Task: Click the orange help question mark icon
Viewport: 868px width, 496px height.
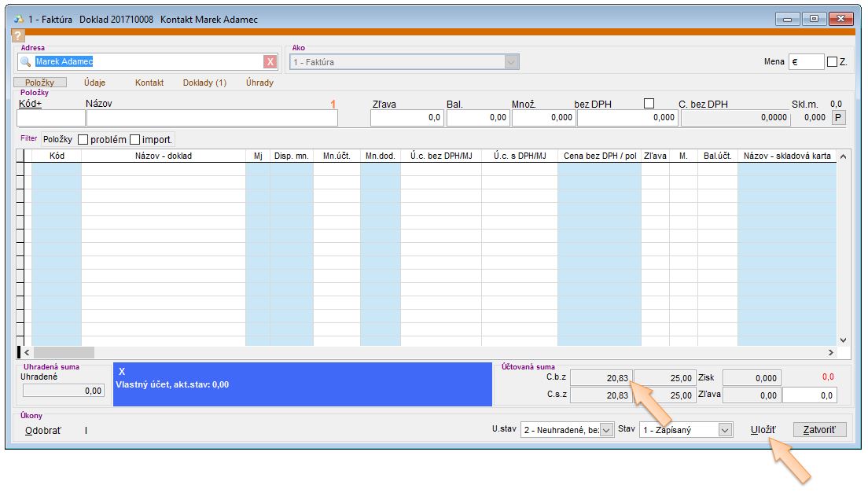Action: coord(19,35)
